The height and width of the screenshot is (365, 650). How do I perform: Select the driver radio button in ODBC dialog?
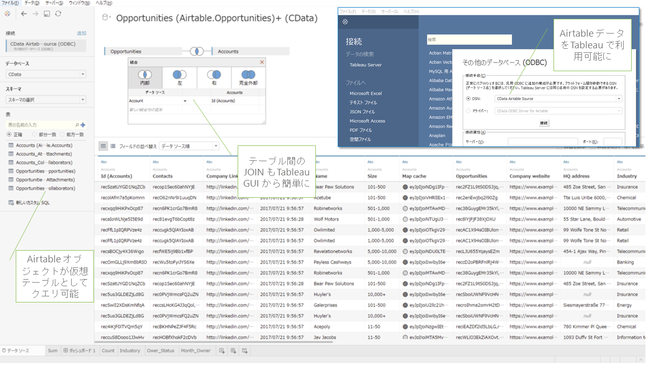tap(468, 111)
